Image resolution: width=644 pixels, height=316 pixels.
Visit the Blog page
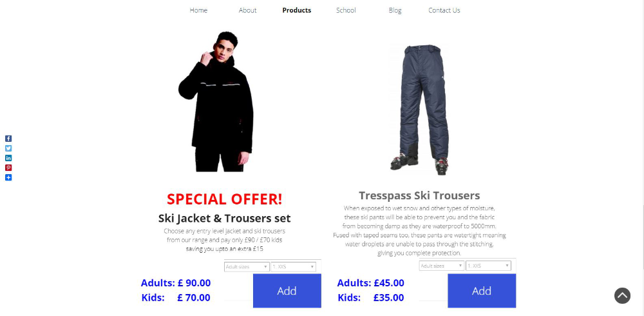(x=395, y=10)
